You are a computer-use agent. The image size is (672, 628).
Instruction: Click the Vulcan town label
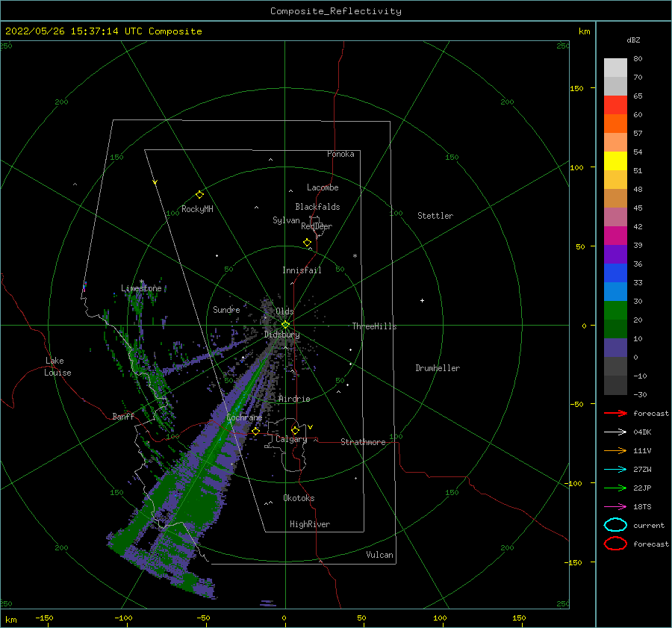tap(380, 555)
